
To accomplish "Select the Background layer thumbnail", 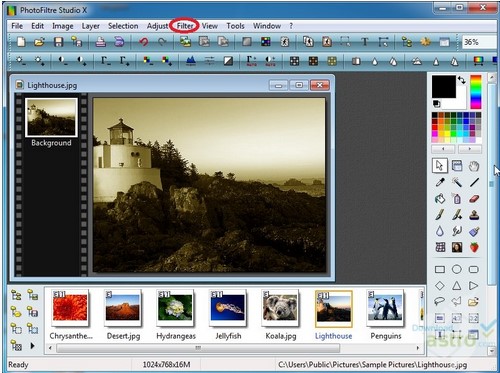I will (x=51, y=117).
